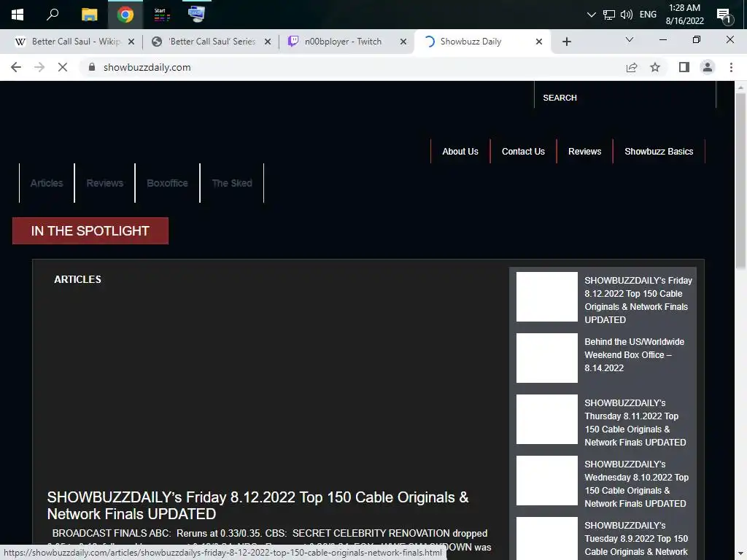
Task: Select The Sked nav item
Action: [232, 183]
